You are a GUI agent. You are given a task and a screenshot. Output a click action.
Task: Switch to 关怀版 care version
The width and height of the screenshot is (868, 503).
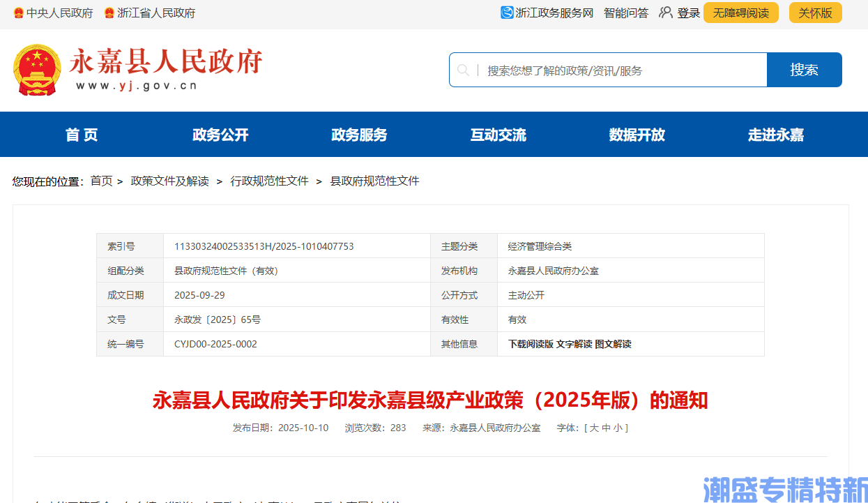(815, 13)
